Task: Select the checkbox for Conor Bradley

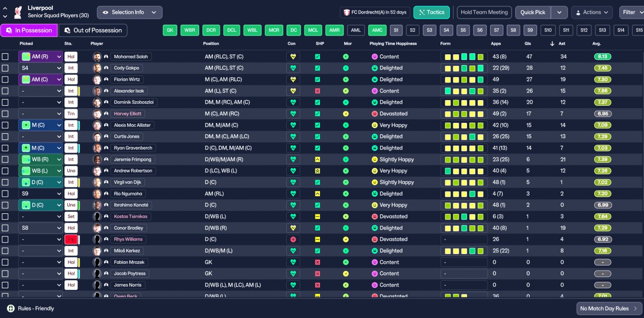Action: (5, 228)
